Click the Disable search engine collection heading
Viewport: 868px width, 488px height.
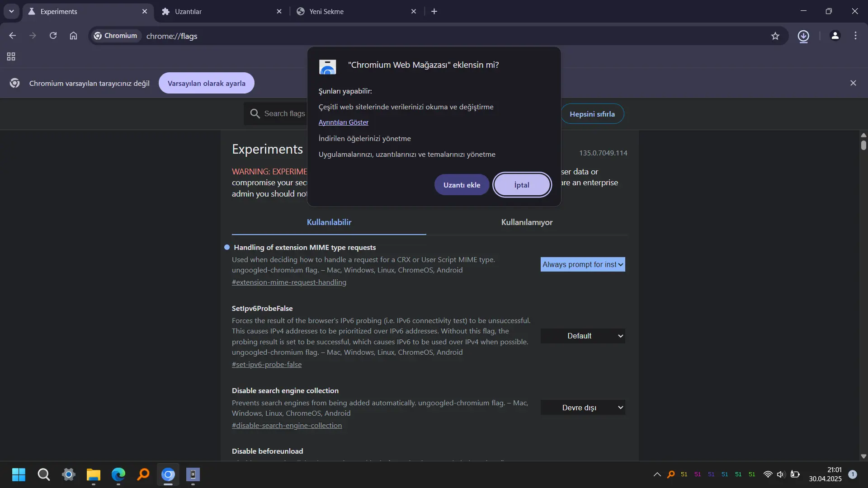tap(285, 391)
